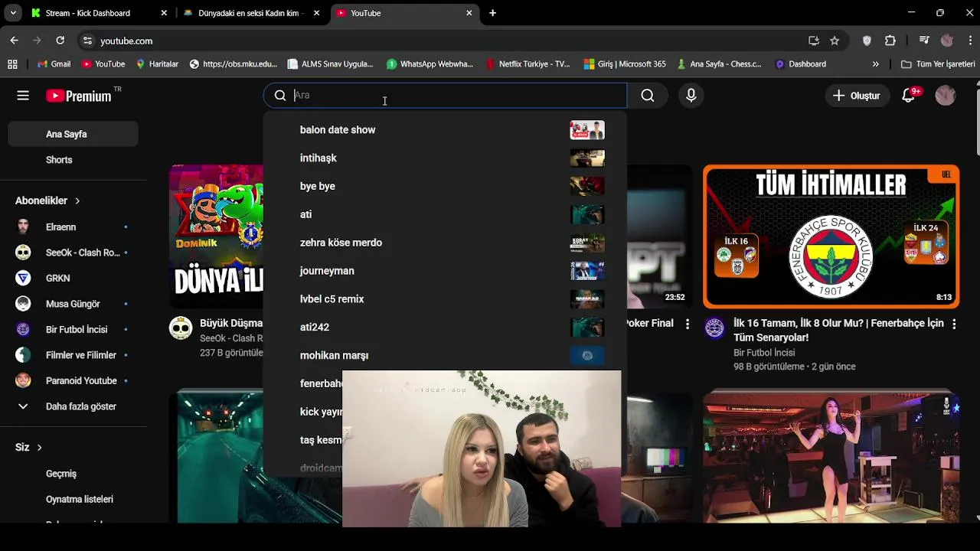Expand the Abonelikler section
The width and height of the screenshot is (980, 551).
47,201
